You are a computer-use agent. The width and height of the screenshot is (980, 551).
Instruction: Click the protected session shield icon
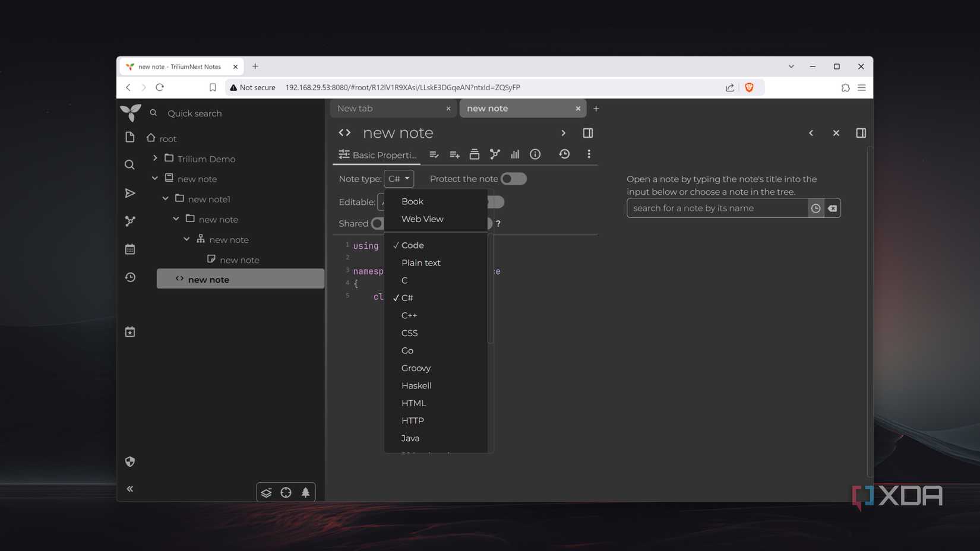(129, 461)
